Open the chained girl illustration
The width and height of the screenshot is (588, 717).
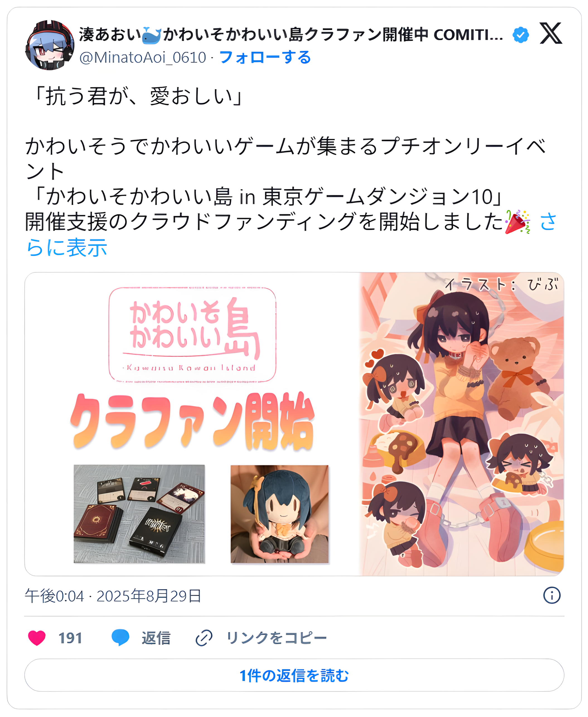(x=462, y=424)
